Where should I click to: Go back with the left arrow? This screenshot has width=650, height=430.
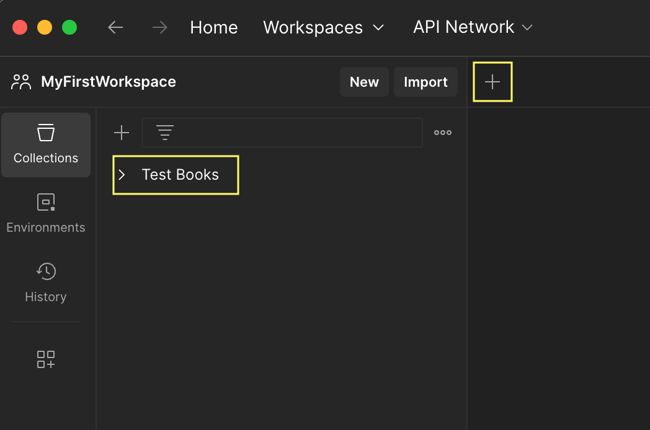pos(115,27)
